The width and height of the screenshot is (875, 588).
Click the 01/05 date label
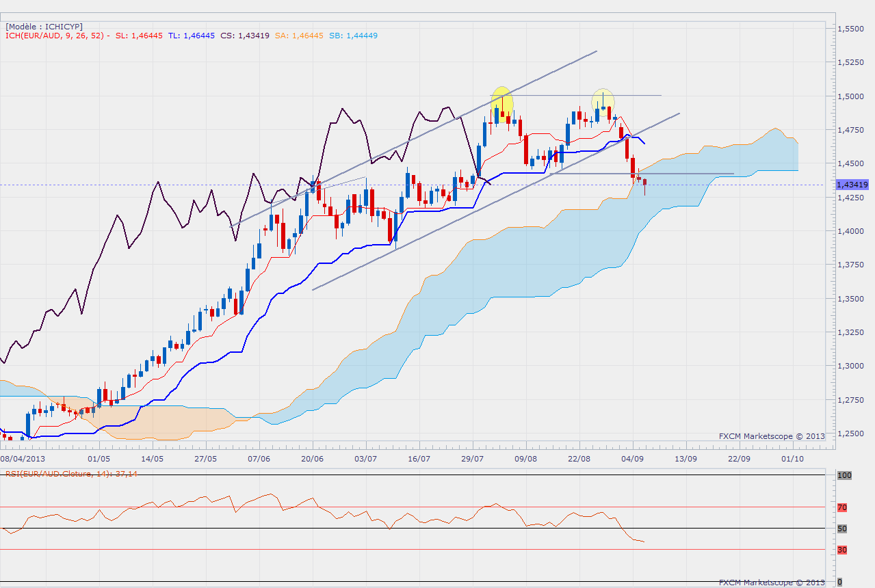pyautogui.click(x=99, y=459)
